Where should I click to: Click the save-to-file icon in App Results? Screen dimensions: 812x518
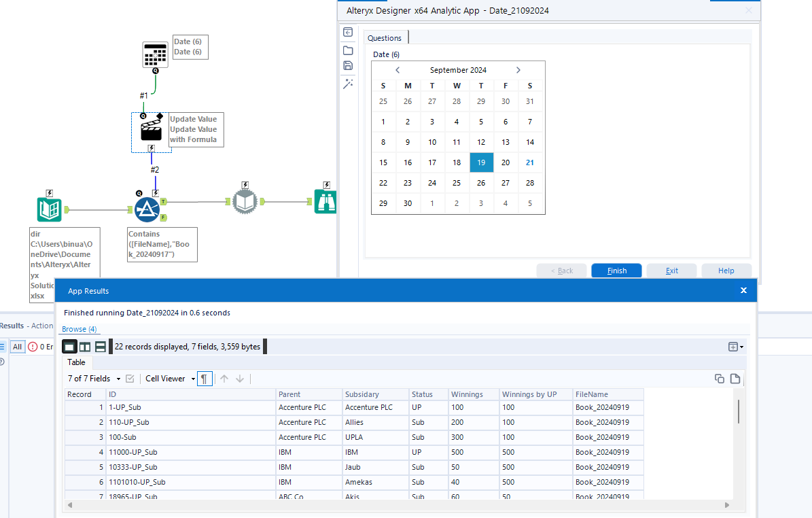click(735, 379)
